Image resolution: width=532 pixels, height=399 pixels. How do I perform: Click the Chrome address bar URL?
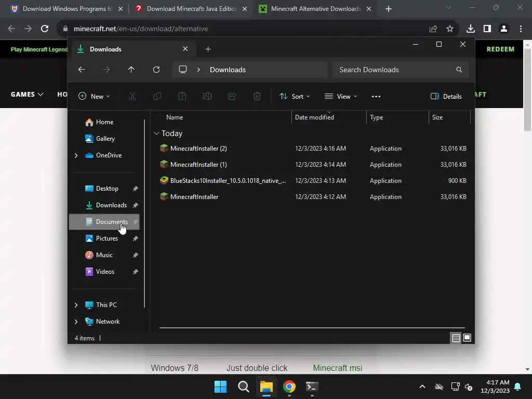pos(141,29)
